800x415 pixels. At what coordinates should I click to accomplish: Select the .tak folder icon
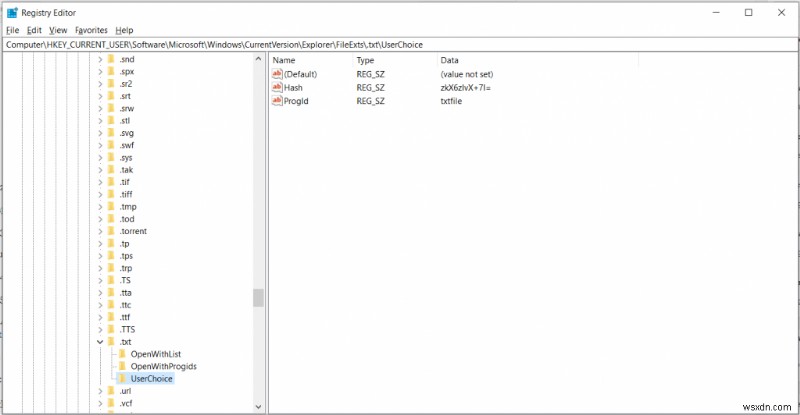[111, 169]
